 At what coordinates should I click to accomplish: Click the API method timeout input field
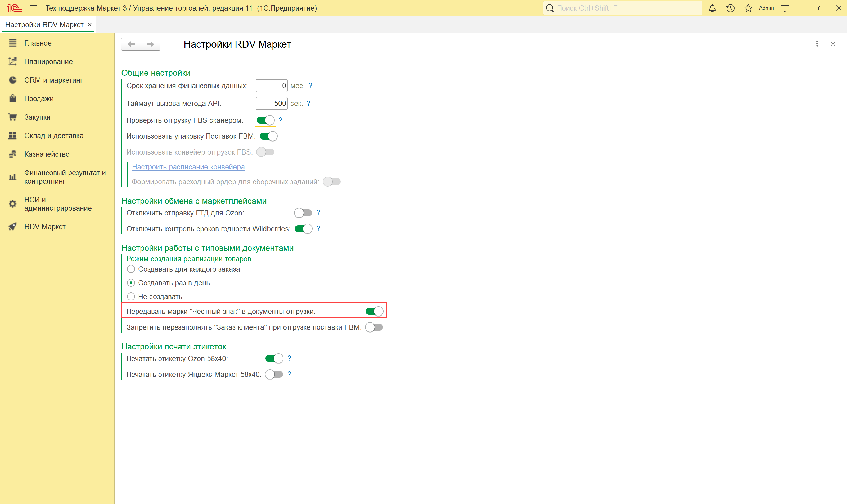(271, 103)
